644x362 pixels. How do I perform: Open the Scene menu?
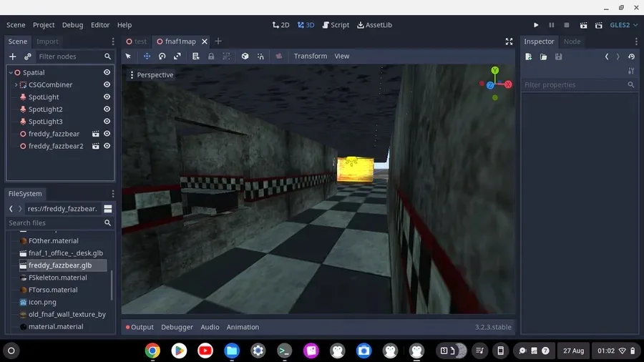coord(16,25)
